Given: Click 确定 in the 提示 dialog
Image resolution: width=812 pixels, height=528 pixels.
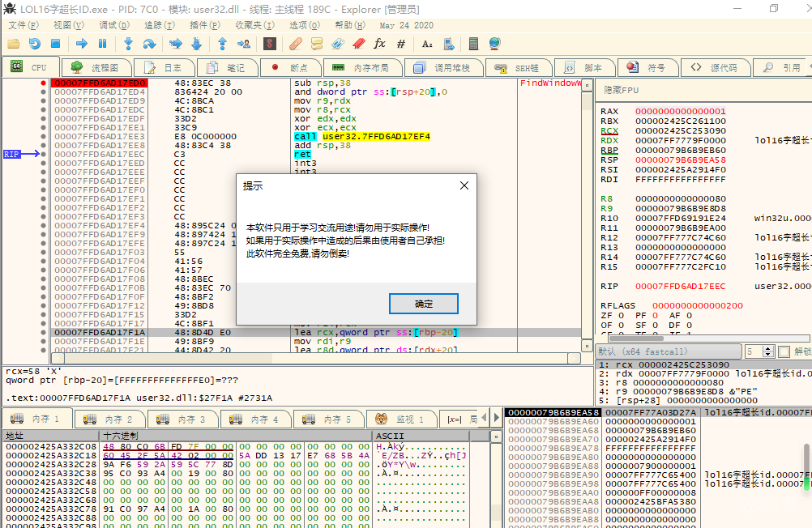Looking at the screenshot, I should coord(424,304).
